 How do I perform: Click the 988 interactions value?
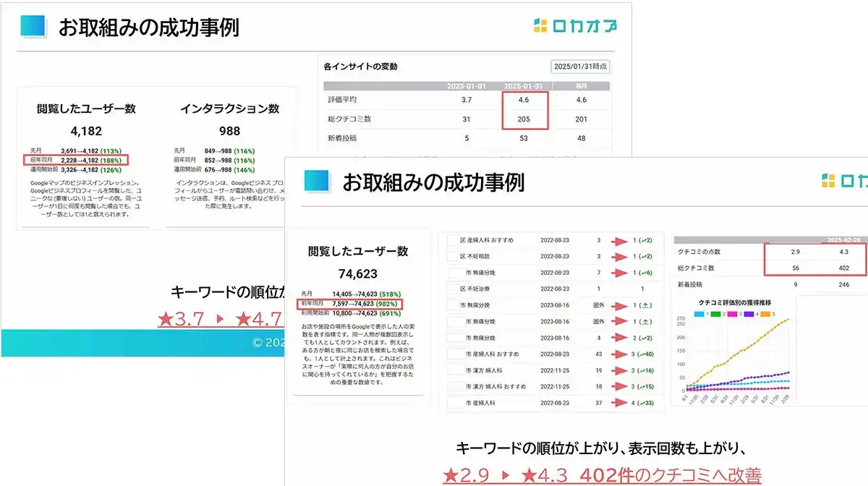pos(229,132)
